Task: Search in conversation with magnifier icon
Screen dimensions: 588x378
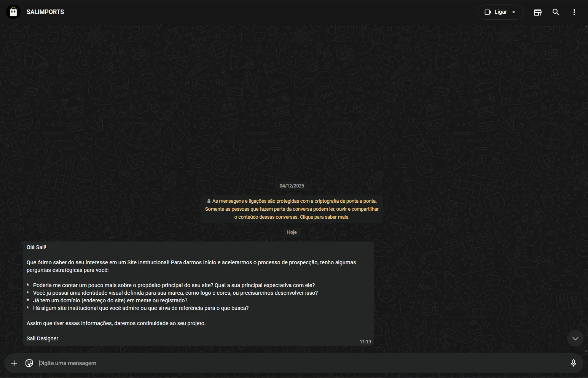Action: point(556,12)
